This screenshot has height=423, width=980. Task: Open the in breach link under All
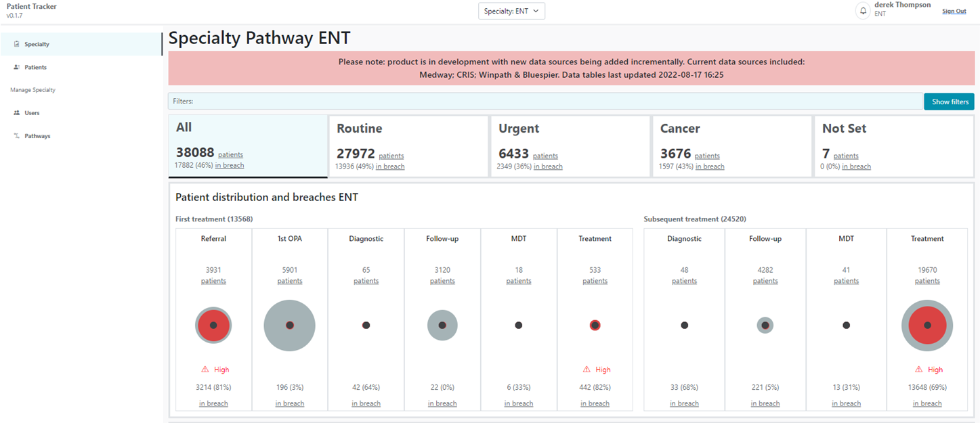[229, 165]
